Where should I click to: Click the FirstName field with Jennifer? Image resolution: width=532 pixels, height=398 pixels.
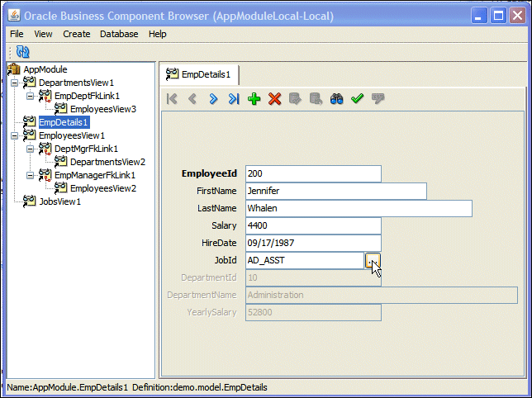(336, 191)
